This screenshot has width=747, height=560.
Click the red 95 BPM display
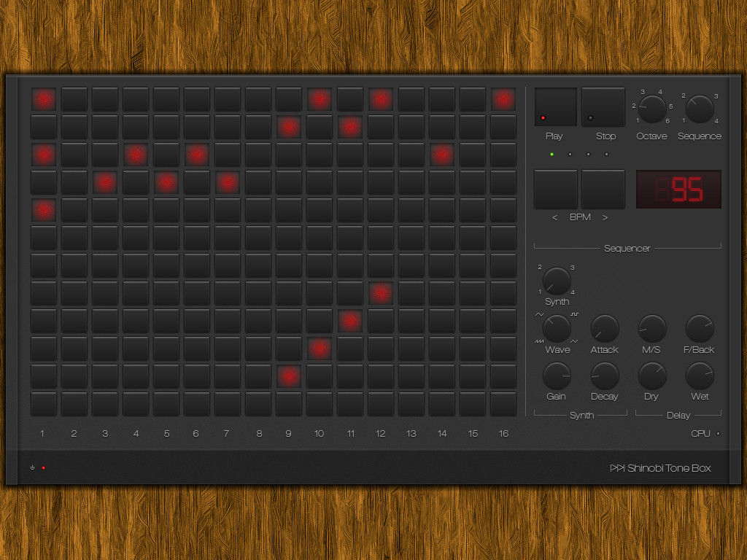click(678, 189)
